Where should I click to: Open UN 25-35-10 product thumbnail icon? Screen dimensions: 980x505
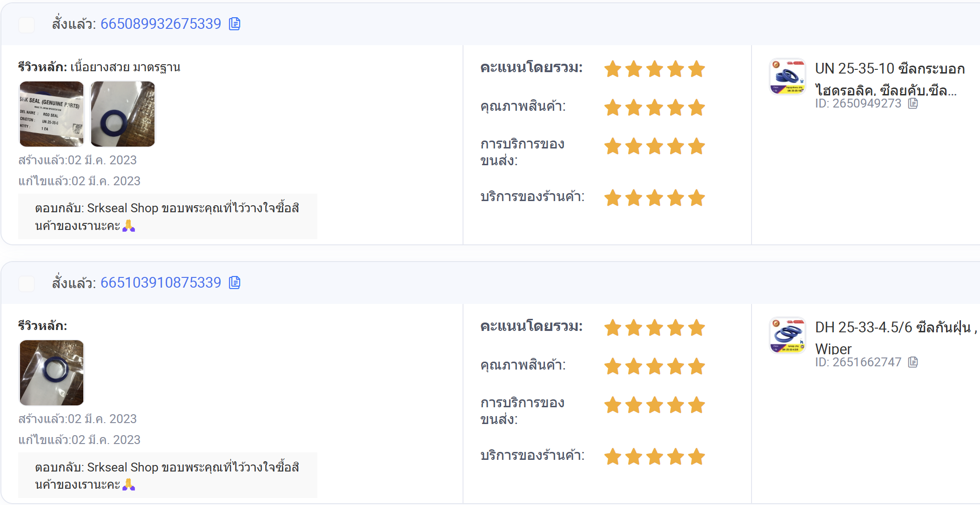coord(787,77)
